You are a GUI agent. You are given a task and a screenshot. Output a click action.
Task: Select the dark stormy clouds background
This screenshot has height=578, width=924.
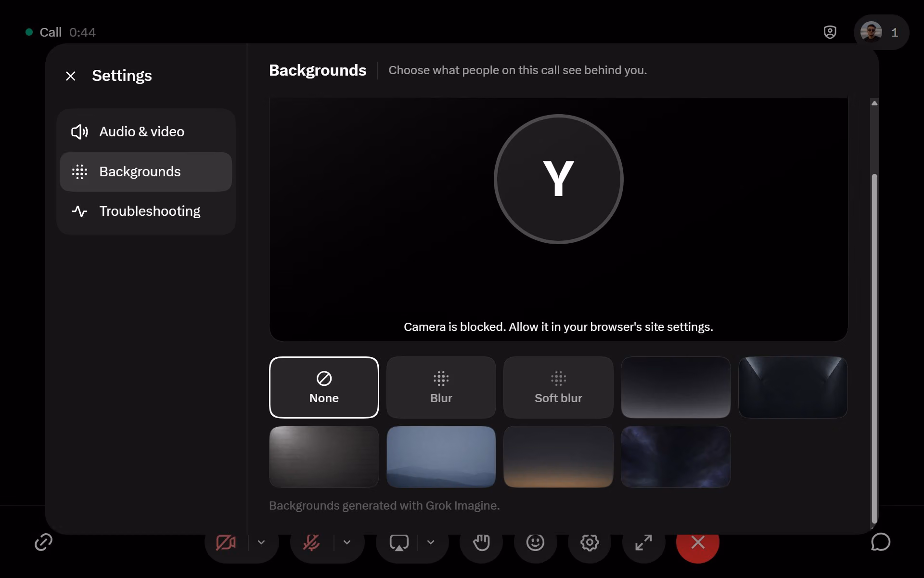676,457
